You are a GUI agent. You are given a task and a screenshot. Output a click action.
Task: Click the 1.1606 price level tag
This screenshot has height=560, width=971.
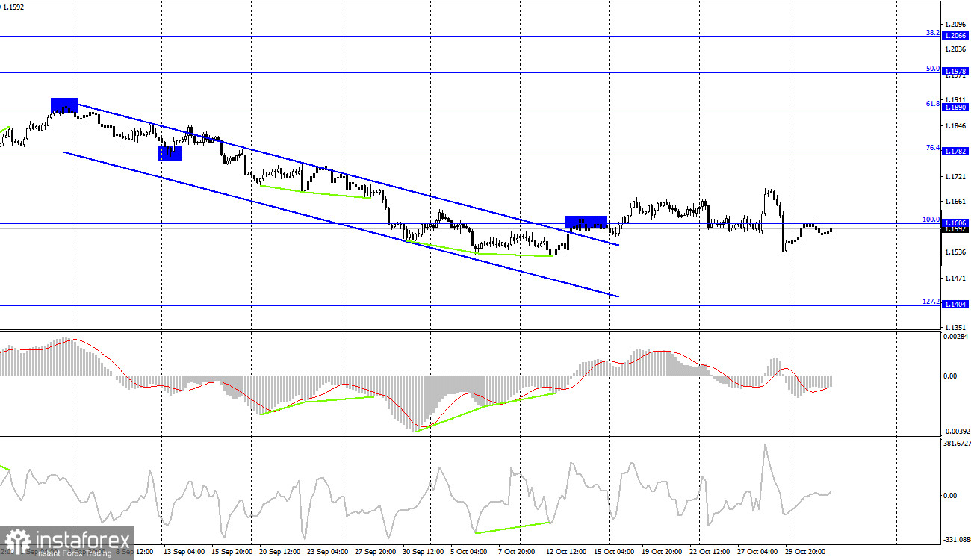[x=956, y=223]
